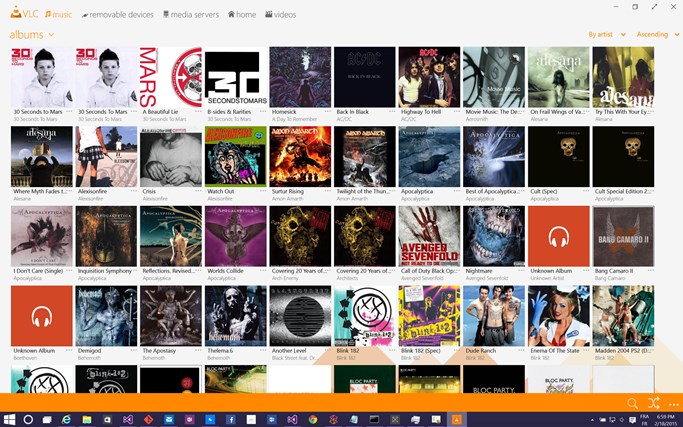Screen dimensions: 683x427
Task: Open the Ascending order dropdown
Action: [658, 34]
